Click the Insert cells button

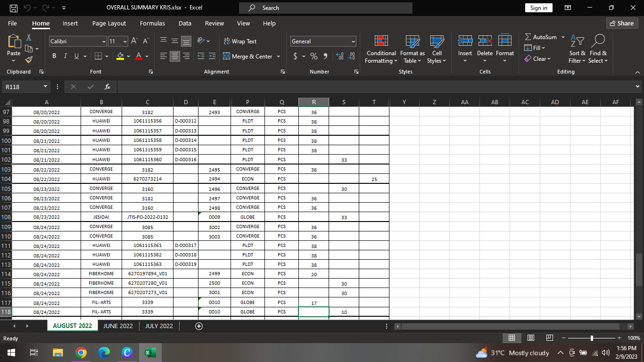[465, 49]
